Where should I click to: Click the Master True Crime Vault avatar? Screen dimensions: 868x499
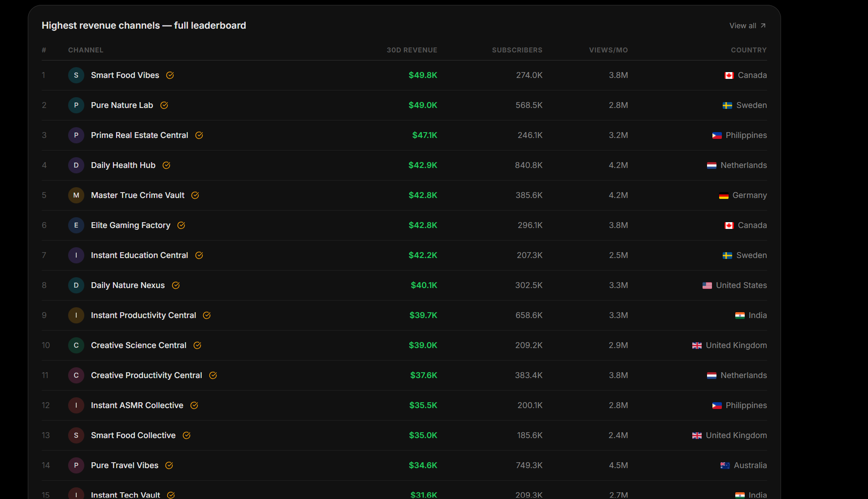[x=76, y=195]
